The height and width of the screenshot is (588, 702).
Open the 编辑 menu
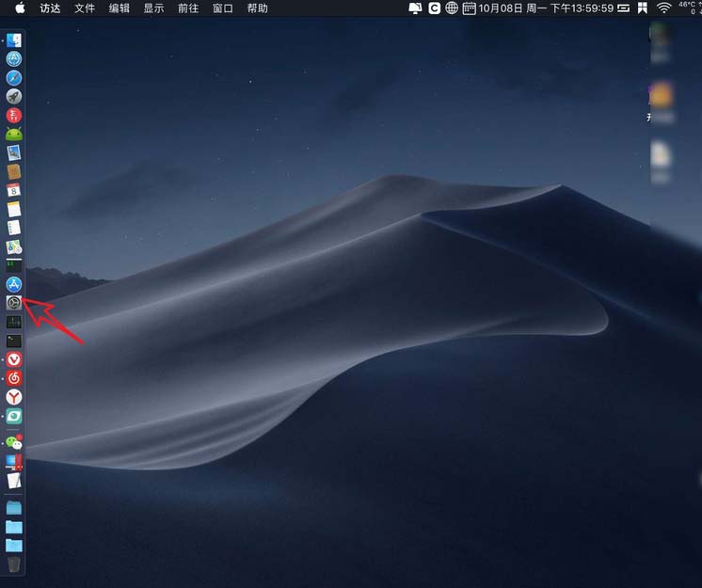point(120,8)
